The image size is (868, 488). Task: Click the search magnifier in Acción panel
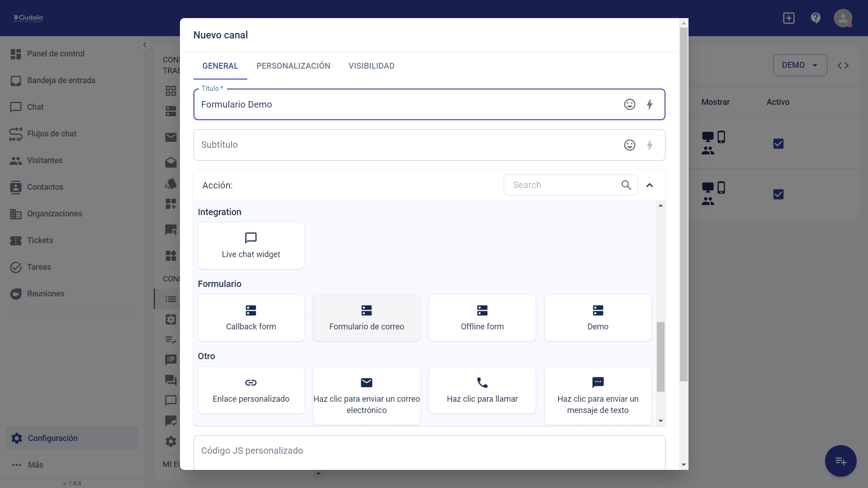(x=626, y=185)
